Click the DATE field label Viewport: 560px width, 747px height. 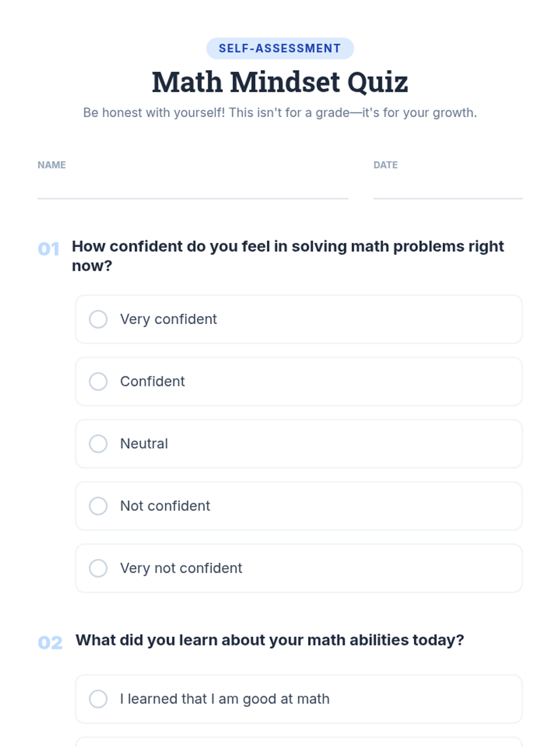point(385,165)
